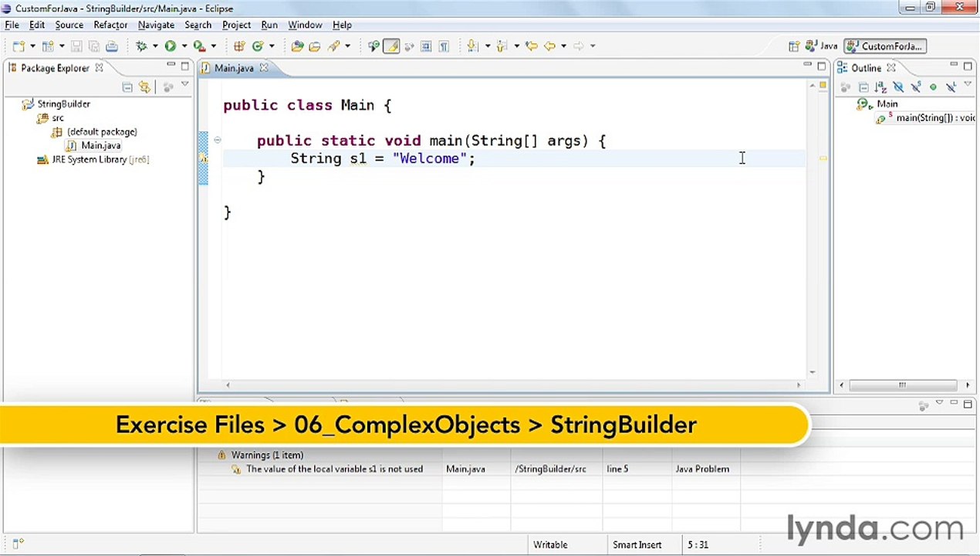Image resolution: width=980 pixels, height=556 pixels.
Task: Open the Window menu
Action: (x=305, y=25)
